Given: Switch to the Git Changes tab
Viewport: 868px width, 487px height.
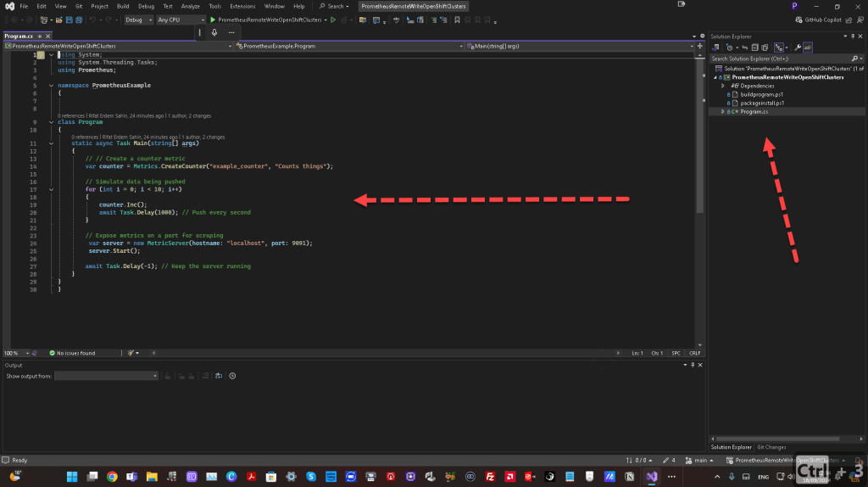Looking at the screenshot, I should coord(771,447).
